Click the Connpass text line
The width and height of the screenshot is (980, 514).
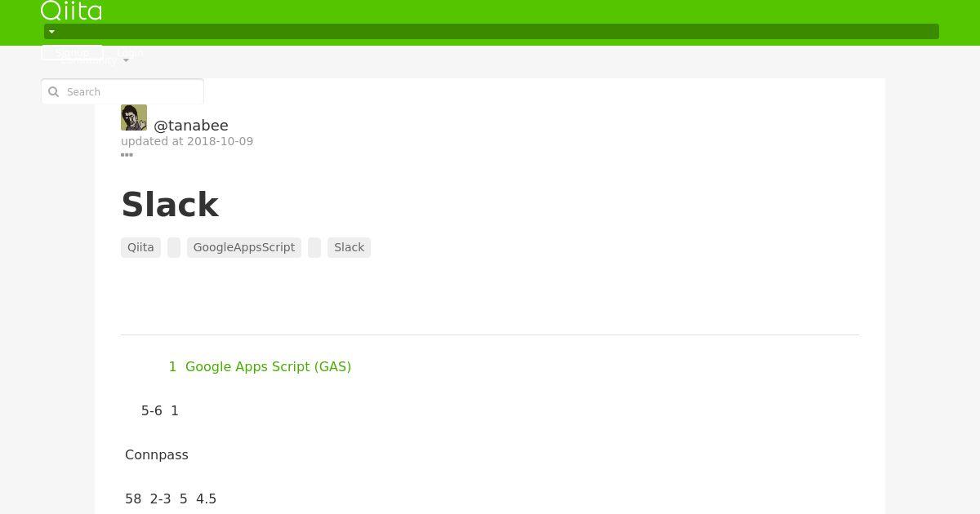[157, 455]
